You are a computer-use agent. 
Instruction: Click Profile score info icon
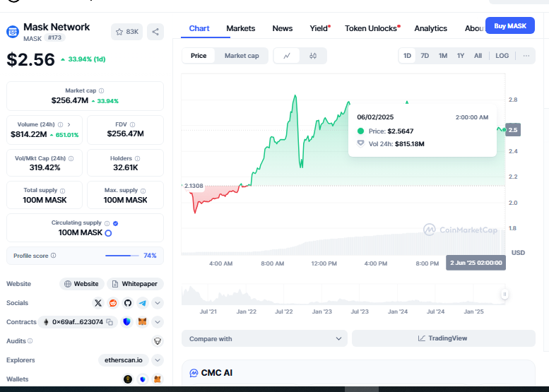[53, 256]
